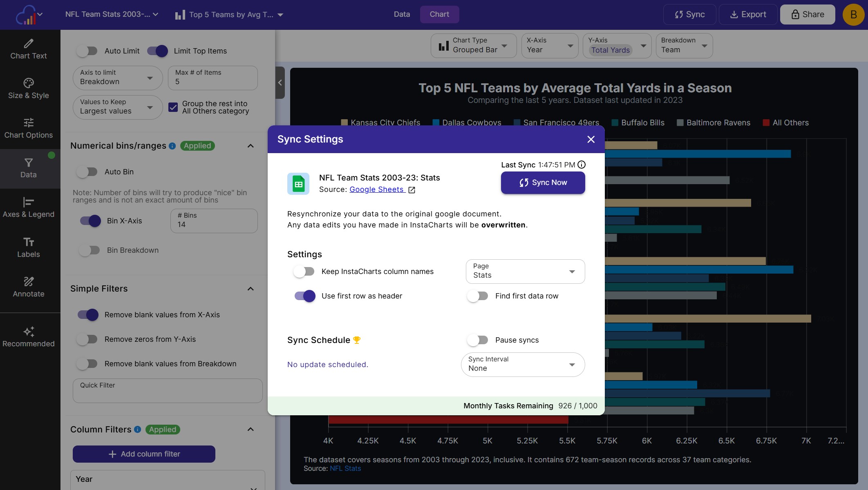This screenshot has height=490, width=868.
Task: Toggle Keep InstaCharts column names
Action: [x=304, y=272]
